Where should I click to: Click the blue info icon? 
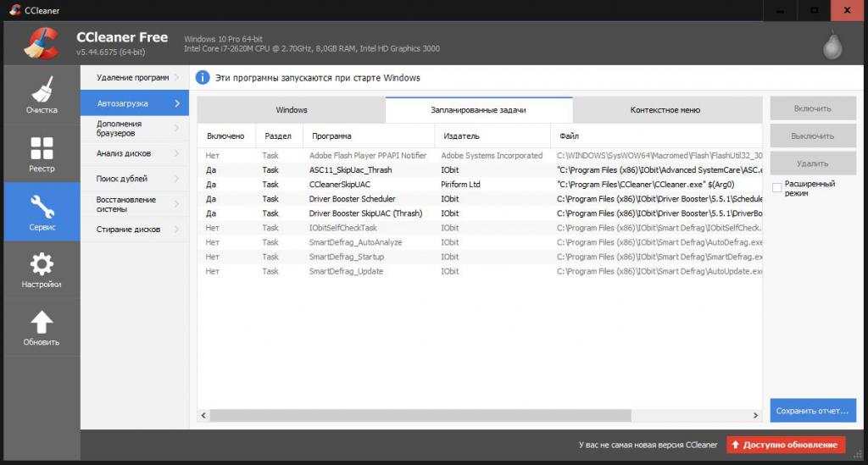[x=203, y=77]
